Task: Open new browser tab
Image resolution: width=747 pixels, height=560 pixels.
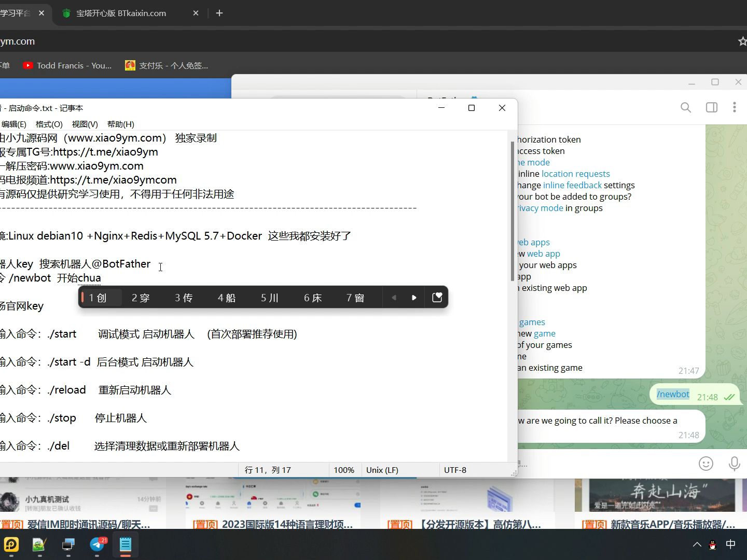Action: point(219,13)
